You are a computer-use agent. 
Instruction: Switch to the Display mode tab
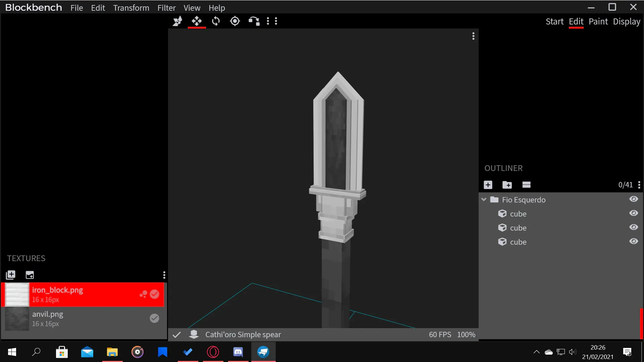627,21
